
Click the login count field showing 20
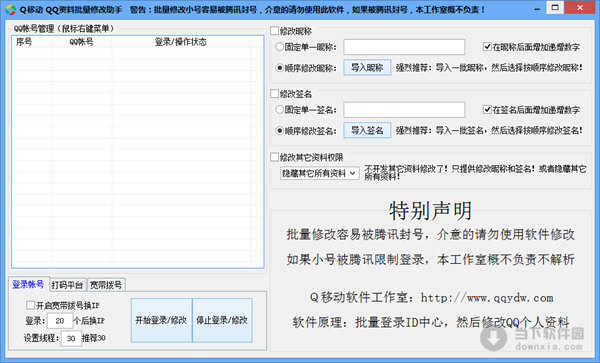click(60, 321)
